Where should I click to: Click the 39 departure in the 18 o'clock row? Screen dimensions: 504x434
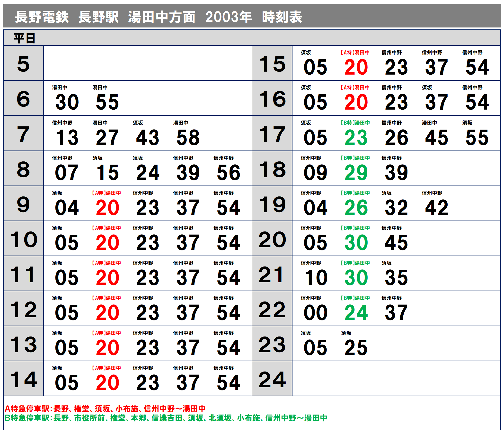pos(396,173)
